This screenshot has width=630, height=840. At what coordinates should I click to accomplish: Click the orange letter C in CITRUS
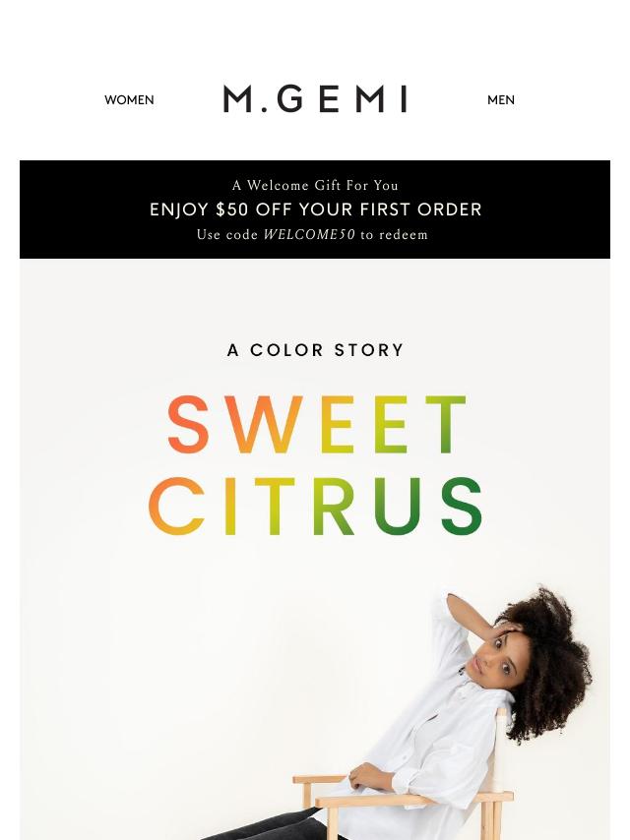click(x=177, y=507)
